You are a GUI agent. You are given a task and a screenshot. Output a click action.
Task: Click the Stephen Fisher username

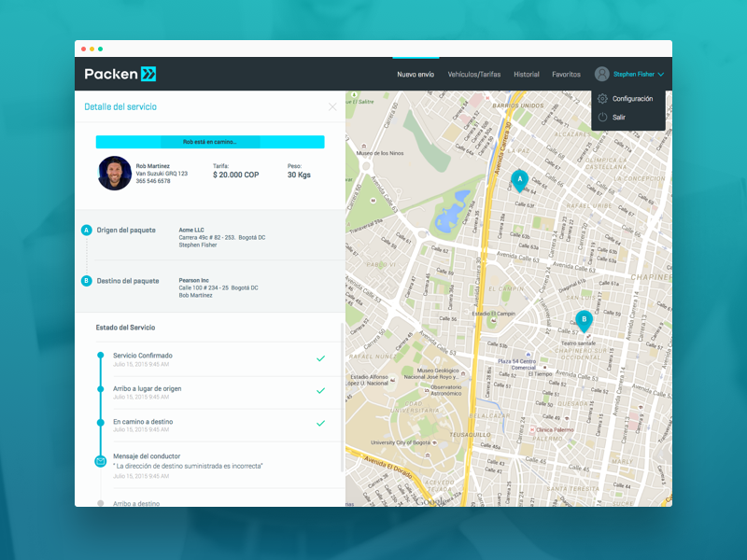[634, 75]
